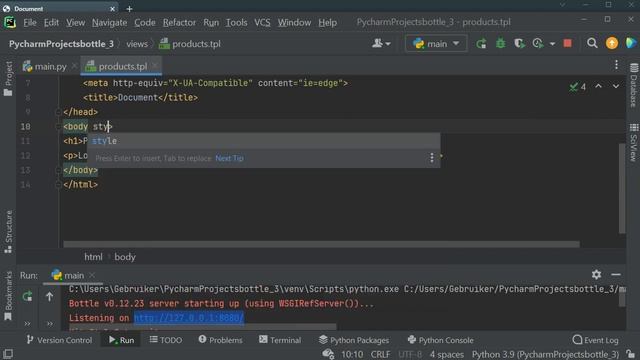Image resolution: width=640 pixels, height=360 pixels.
Task: Go to previous highlighted problem arrow
Action: [x=598, y=86]
